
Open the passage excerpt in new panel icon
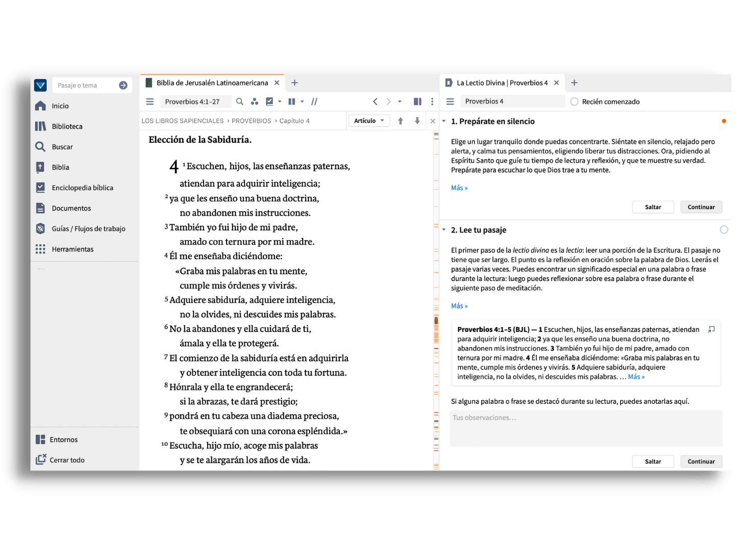(711, 329)
